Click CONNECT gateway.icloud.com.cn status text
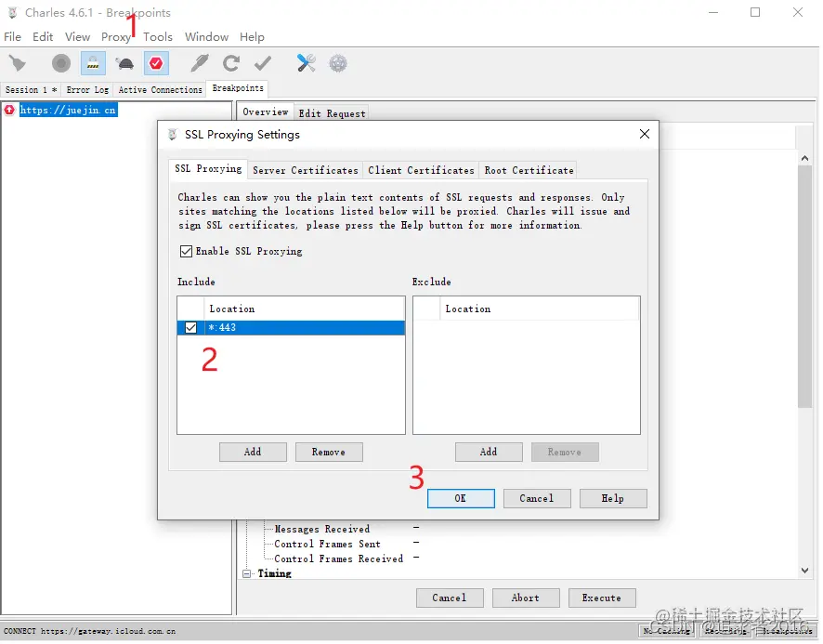 (89, 631)
